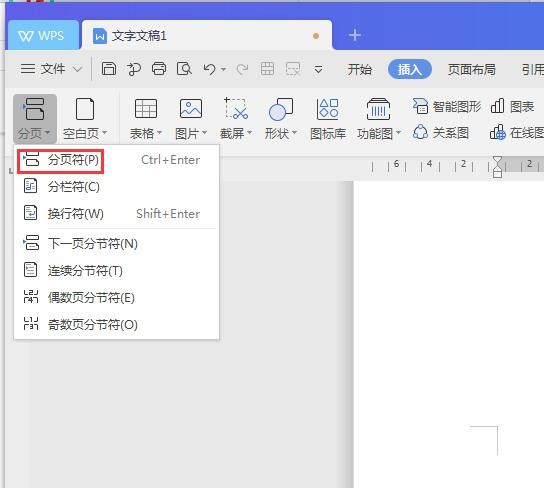
Task: Expand the 截屏 dropdown arrow
Action: [x=249, y=132]
